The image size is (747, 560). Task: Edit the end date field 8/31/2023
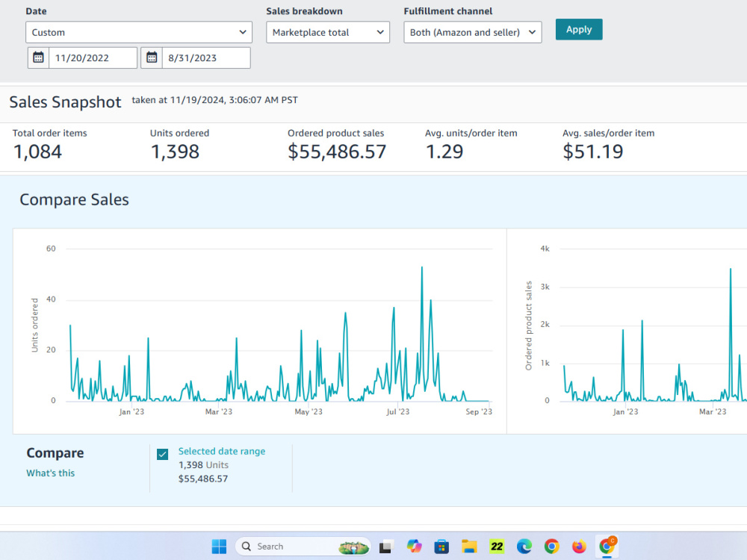click(206, 57)
